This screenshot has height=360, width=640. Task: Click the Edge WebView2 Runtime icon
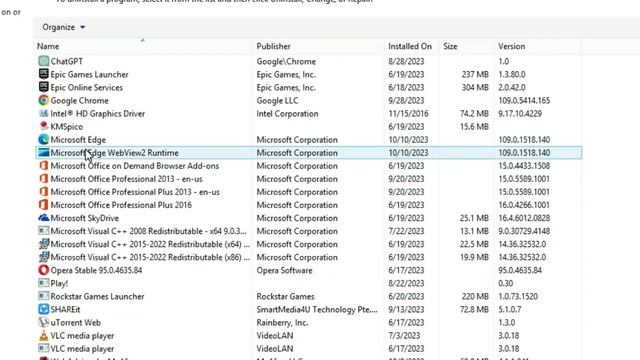point(43,153)
